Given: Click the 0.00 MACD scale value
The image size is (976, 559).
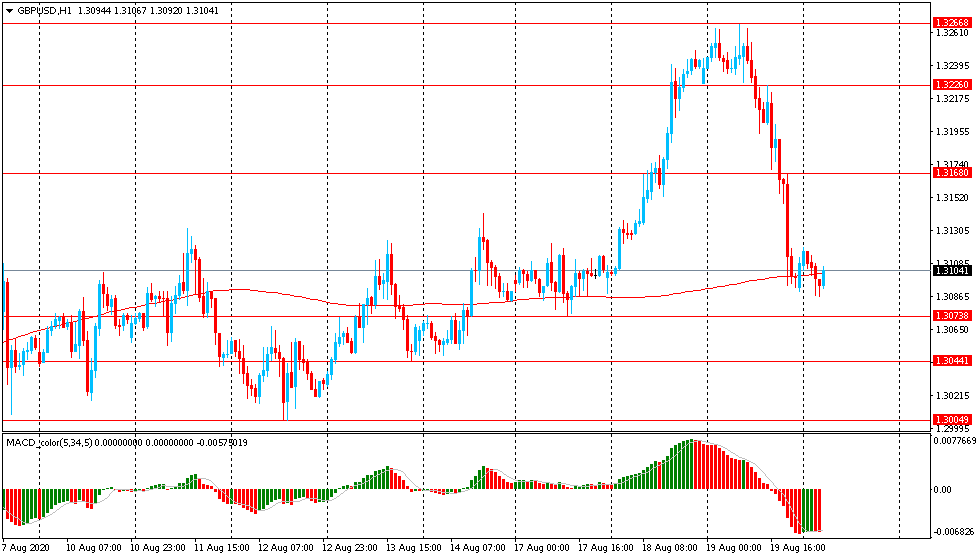Looking at the screenshot, I should click(x=942, y=490).
